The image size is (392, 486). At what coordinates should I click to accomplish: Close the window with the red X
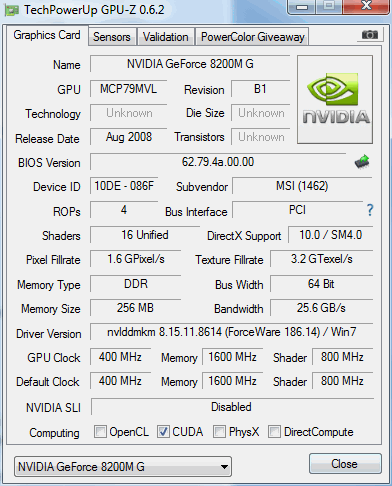[367, 6]
